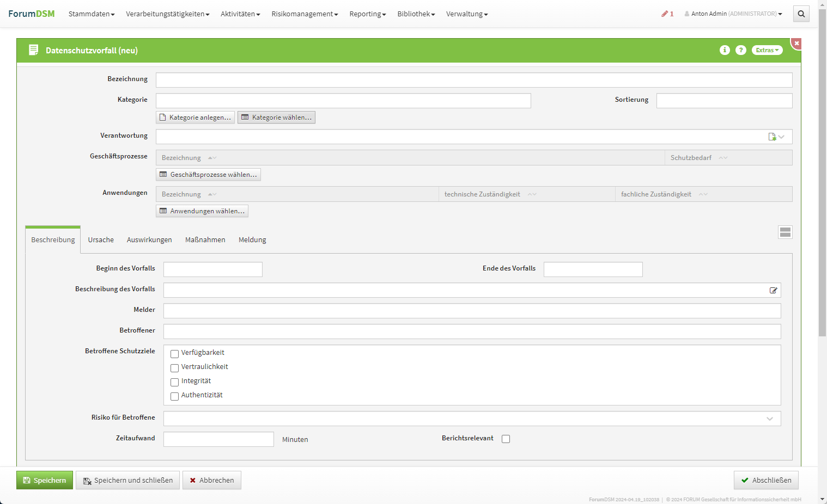Enable the Verfügbarkeit checkbox

174,354
